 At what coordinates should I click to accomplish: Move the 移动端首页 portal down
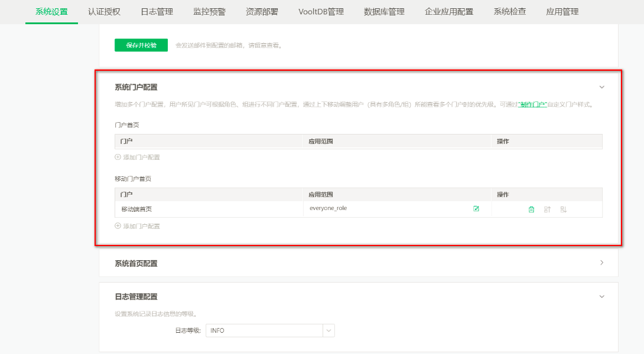pos(564,209)
